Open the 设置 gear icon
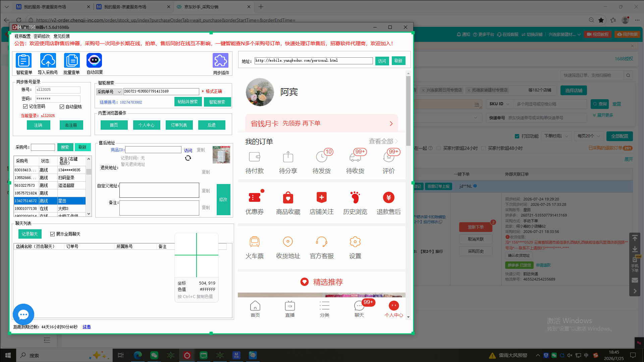The image size is (644, 362). tap(355, 242)
